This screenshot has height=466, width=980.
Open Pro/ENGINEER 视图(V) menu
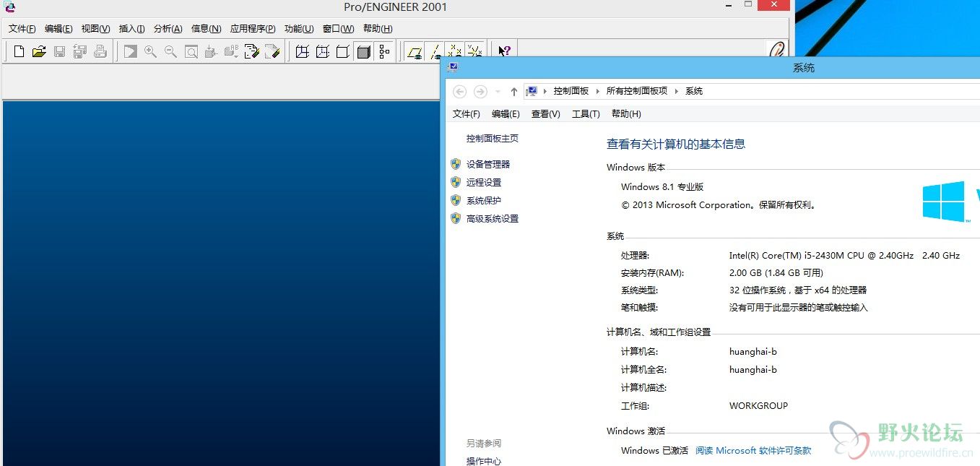tap(95, 29)
